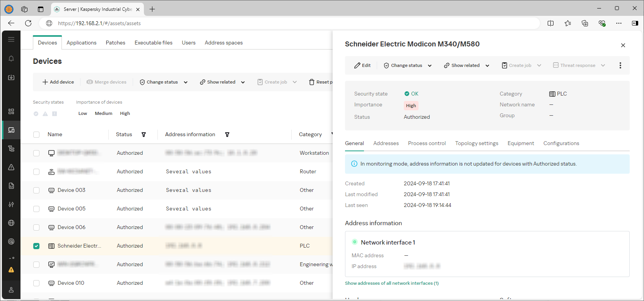
Task: Uncheck the Schneider Electric row checkbox
Action: [x=36, y=246]
